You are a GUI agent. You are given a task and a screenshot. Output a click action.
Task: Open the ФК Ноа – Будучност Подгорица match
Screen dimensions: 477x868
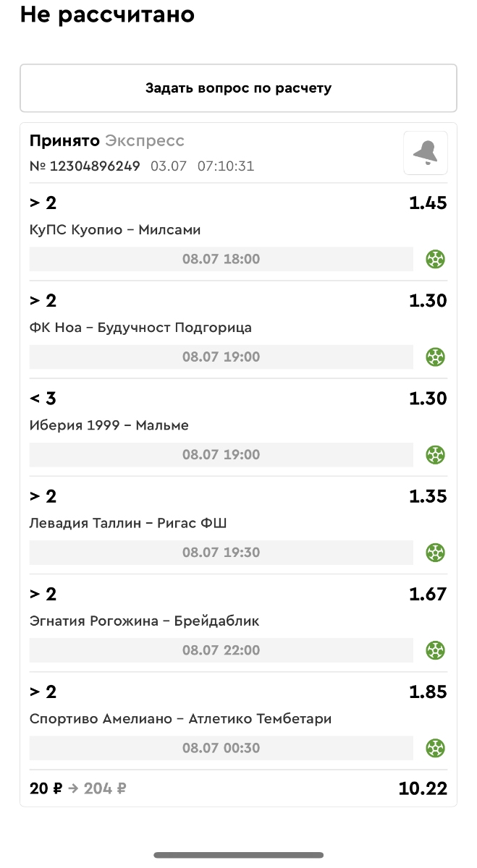coord(140,328)
